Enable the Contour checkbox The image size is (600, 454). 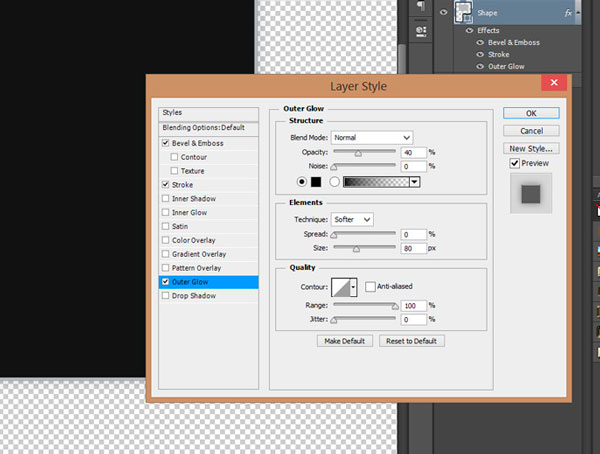[x=174, y=157]
